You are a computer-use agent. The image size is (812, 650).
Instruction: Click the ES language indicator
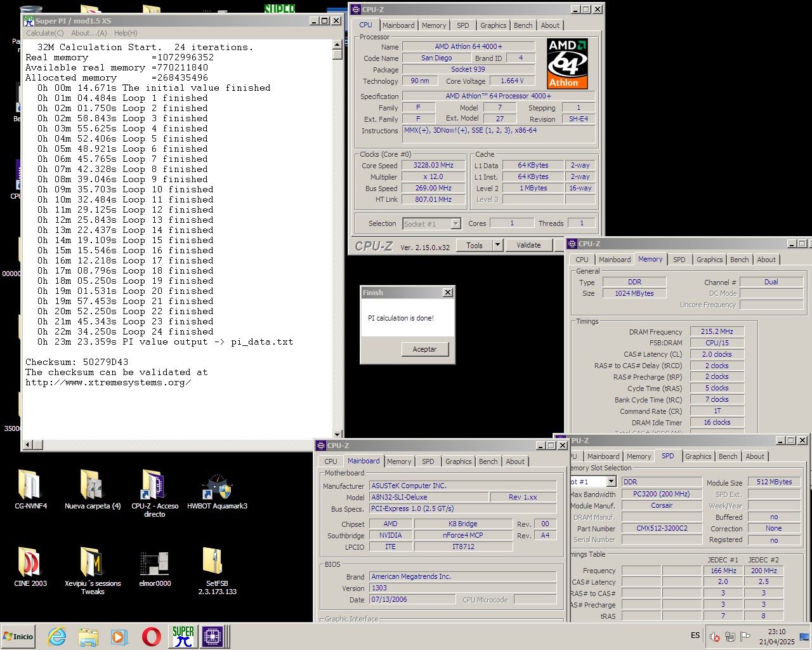pyautogui.click(x=695, y=635)
